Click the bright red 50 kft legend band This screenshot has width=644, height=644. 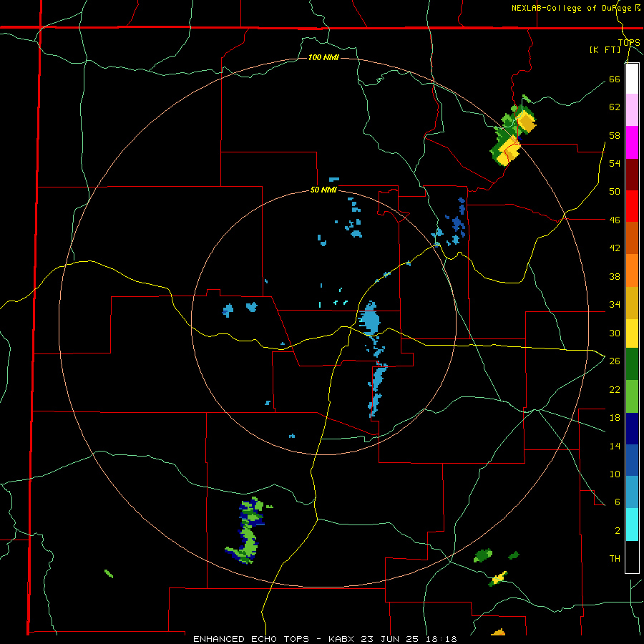tap(632, 206)
